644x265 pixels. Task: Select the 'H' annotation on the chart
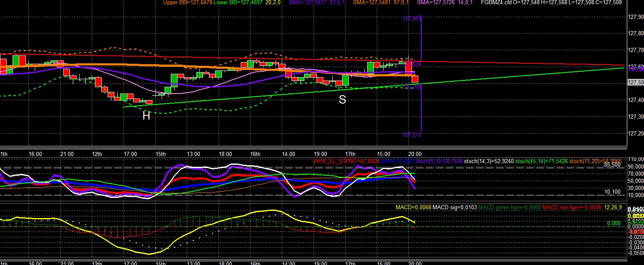click(x=146, y=116)
